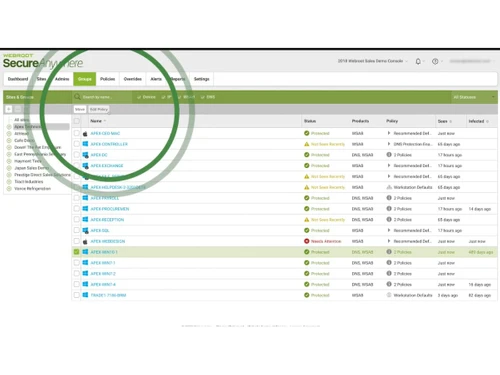Click policy info icon in APEX-DC row
Image resolution: width=500 pixels, height=375 pixels.
389,155
